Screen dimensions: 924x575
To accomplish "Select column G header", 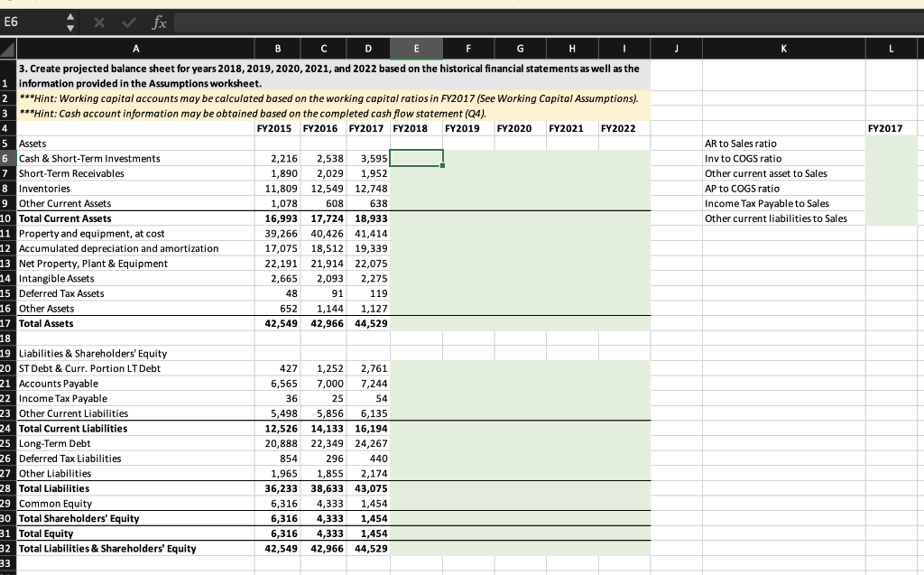I will [x=521, y=49].
